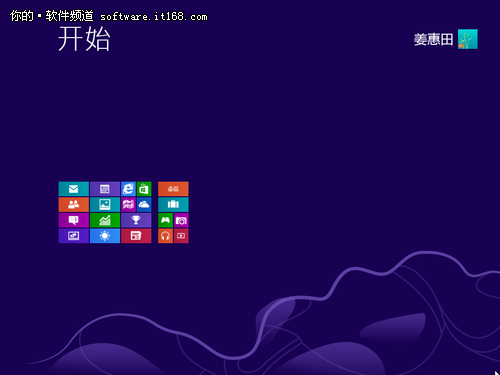The image size is (500, 375).
Task: Click the user account picture
Action: click(468, 39)
